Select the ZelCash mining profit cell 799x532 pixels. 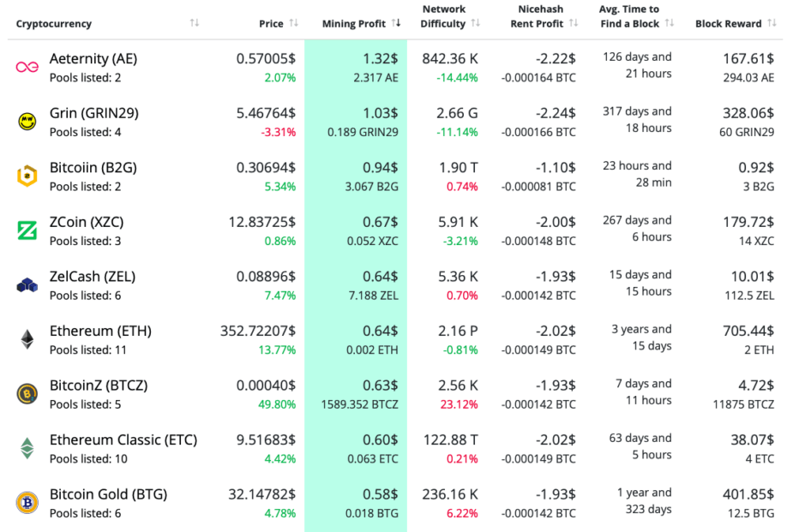tap(356, 284)
